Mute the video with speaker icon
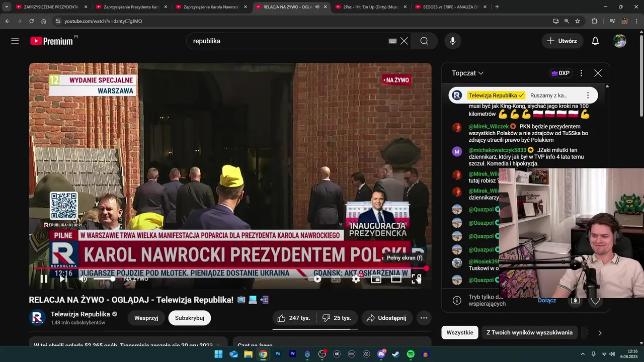This screenshot has height=362, width=644. 83,279
